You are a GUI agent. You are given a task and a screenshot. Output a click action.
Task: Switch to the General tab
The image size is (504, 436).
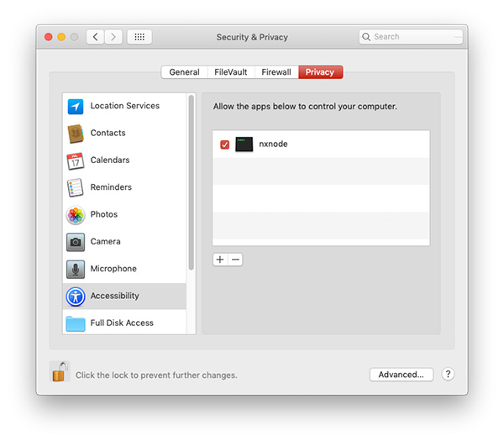pos(184,72)
